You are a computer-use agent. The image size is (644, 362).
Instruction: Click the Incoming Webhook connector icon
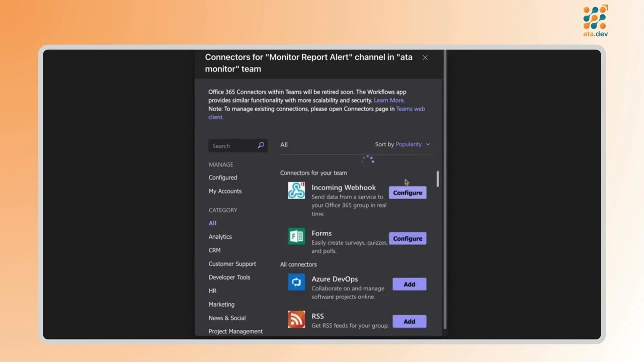[x=296, y=191]
